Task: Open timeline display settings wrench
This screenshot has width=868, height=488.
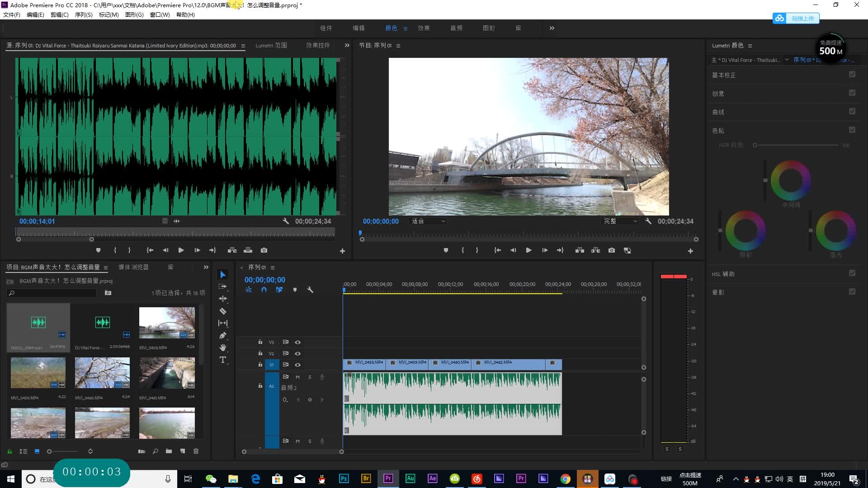Action: pos(310,290)
